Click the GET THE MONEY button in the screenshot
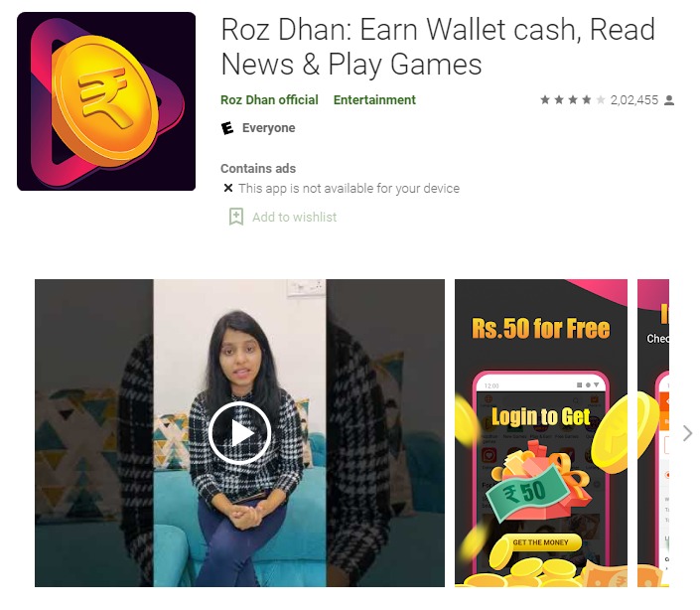The image size is (700, 610). click(x=540, y=542)
